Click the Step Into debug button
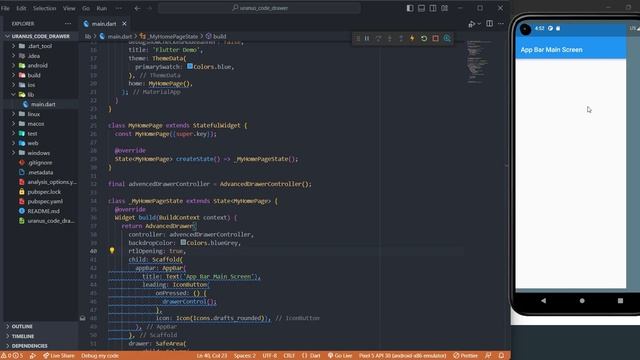This screenshot has height=360, width=640. [x=390, y=38]
